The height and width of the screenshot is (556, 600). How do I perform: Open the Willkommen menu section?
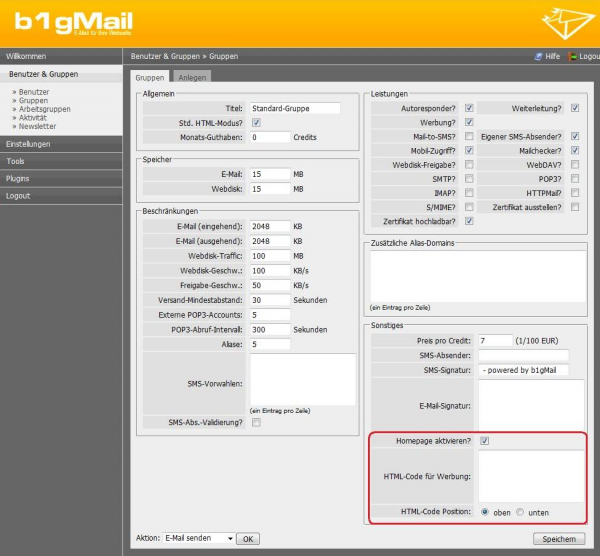coord(61,57)
